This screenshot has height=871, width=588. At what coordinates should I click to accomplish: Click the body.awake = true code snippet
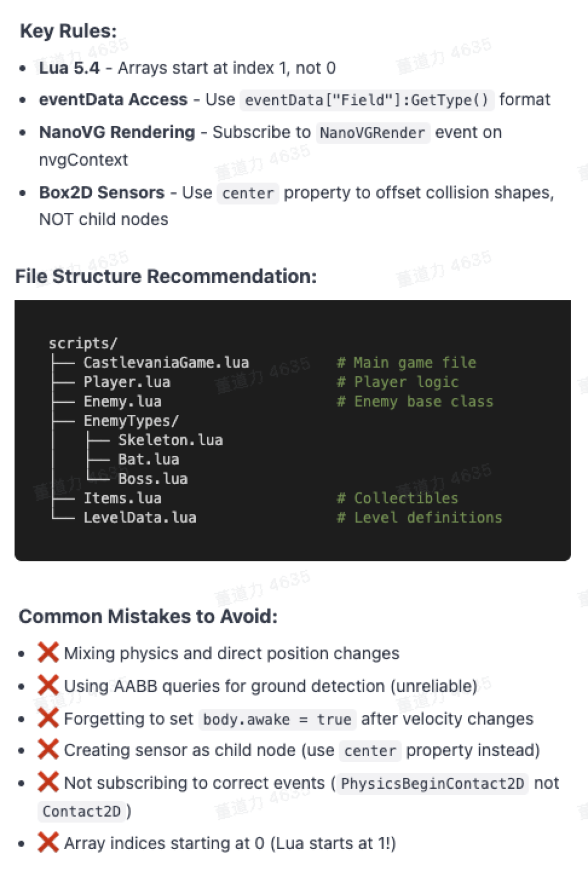click(277, 719)
